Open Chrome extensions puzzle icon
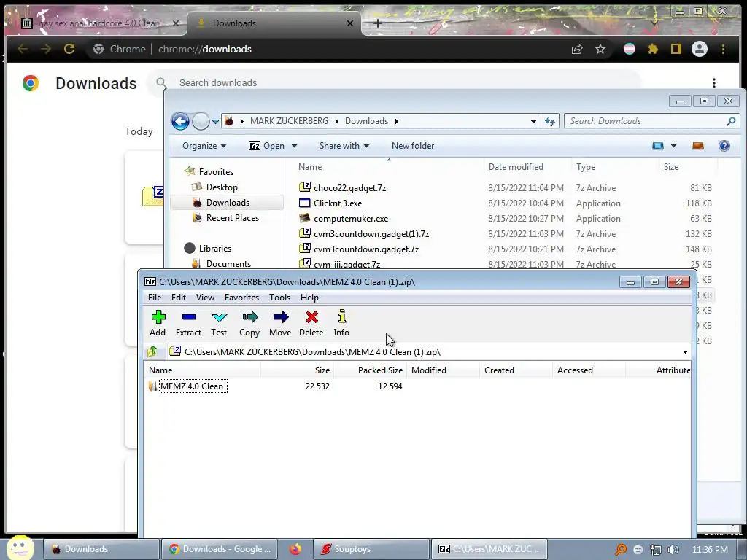 (x=652, y=49)
